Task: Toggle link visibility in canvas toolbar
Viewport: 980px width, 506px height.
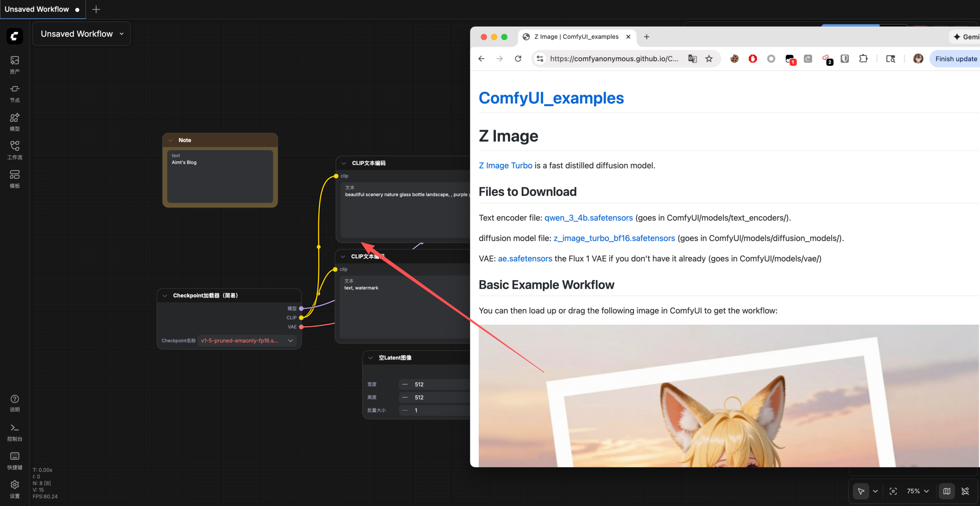Action: 965,491
